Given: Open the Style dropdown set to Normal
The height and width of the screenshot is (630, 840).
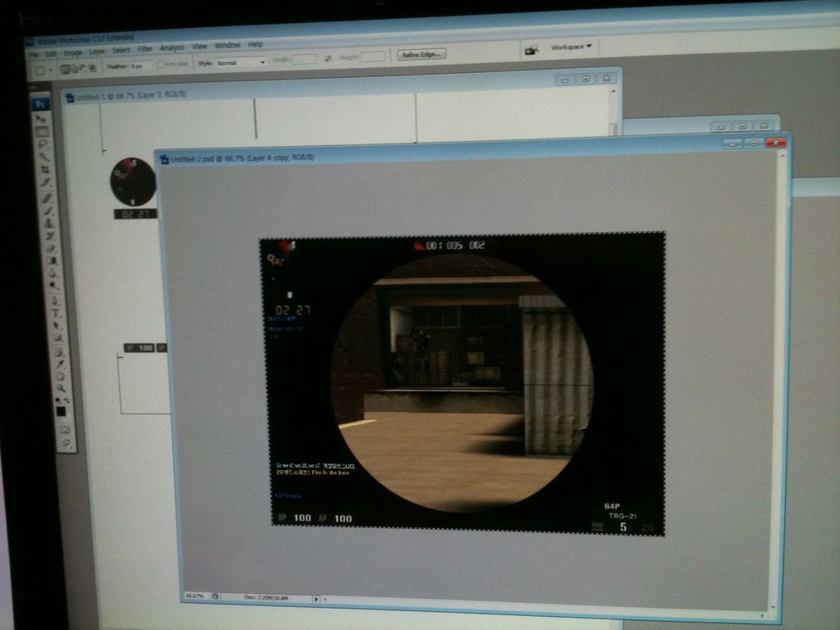Looking at the screenshot, I should tap(241, 62).
